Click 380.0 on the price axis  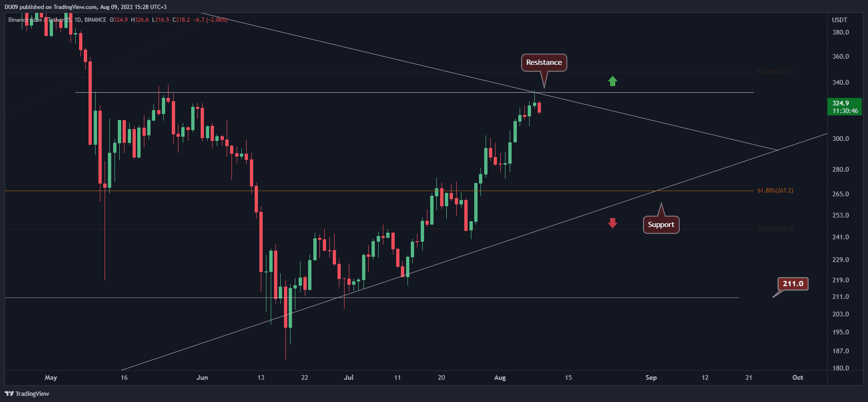[841, 33]
